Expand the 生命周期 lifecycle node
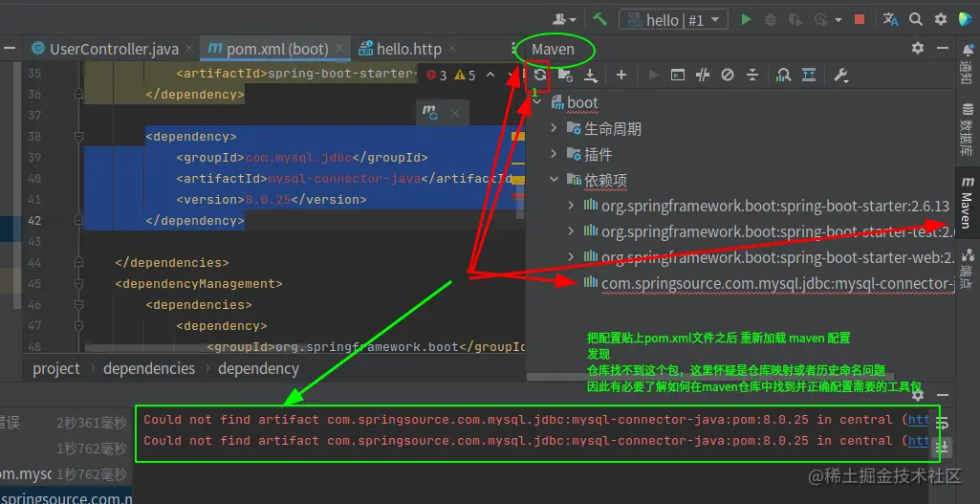 click(x=554, y=128)
